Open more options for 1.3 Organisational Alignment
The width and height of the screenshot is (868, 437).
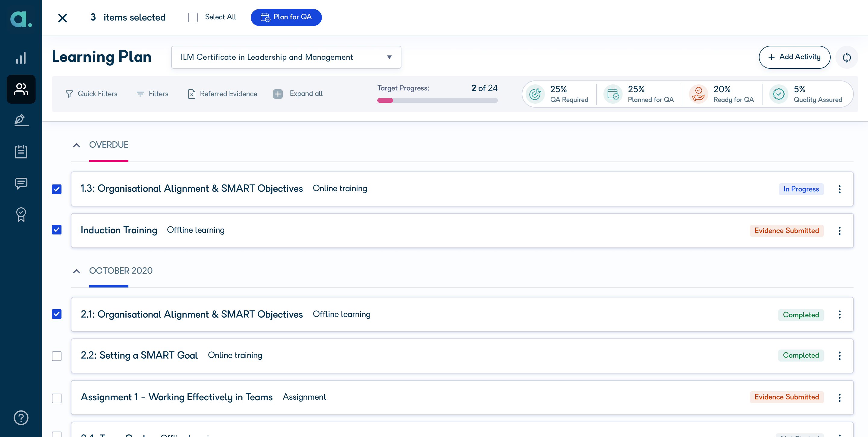[x=839, y=189]
